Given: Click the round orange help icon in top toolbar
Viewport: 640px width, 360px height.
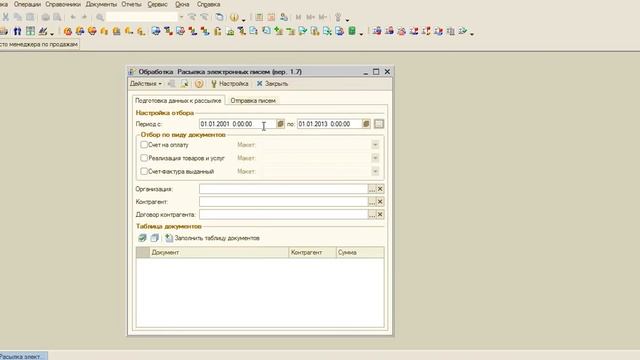Looking at the screenshot, I should 234,17.
